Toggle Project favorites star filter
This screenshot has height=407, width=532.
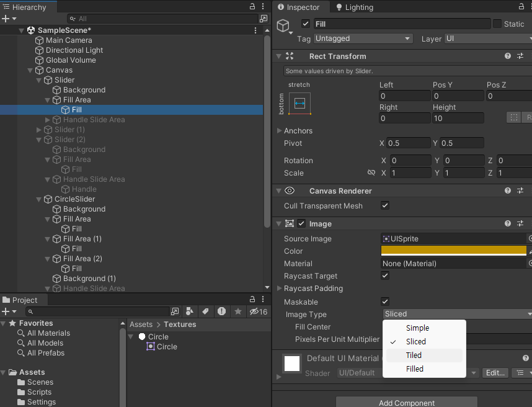(238, 311)
